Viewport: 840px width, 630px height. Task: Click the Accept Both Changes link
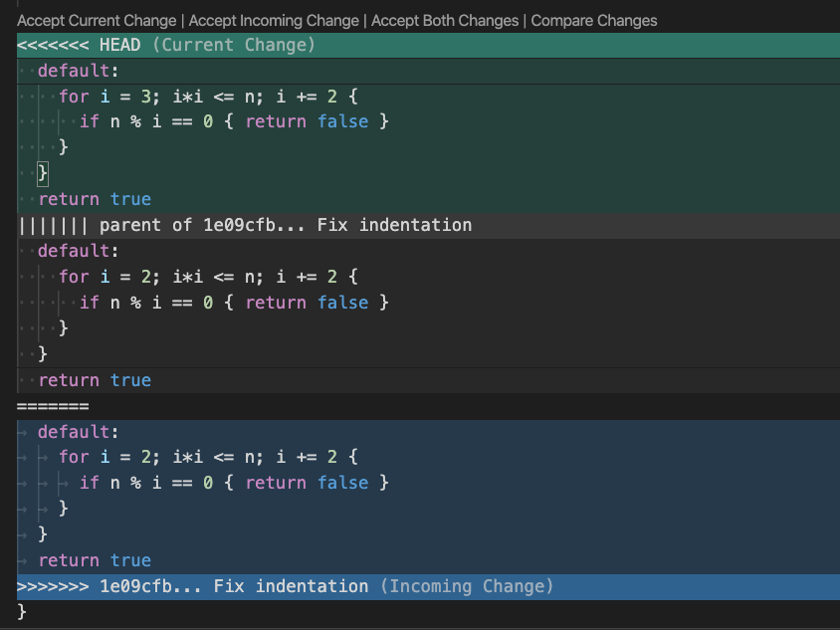pos(447,20)
